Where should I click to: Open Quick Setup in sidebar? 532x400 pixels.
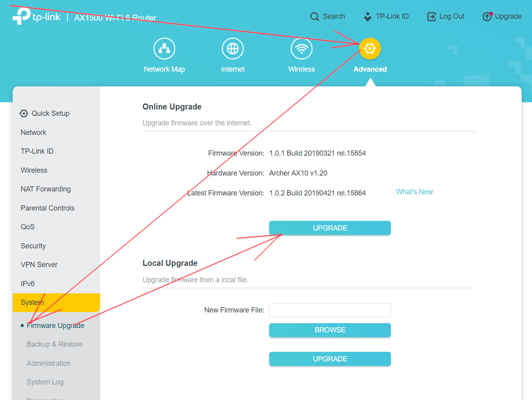[x=50, y=113]
